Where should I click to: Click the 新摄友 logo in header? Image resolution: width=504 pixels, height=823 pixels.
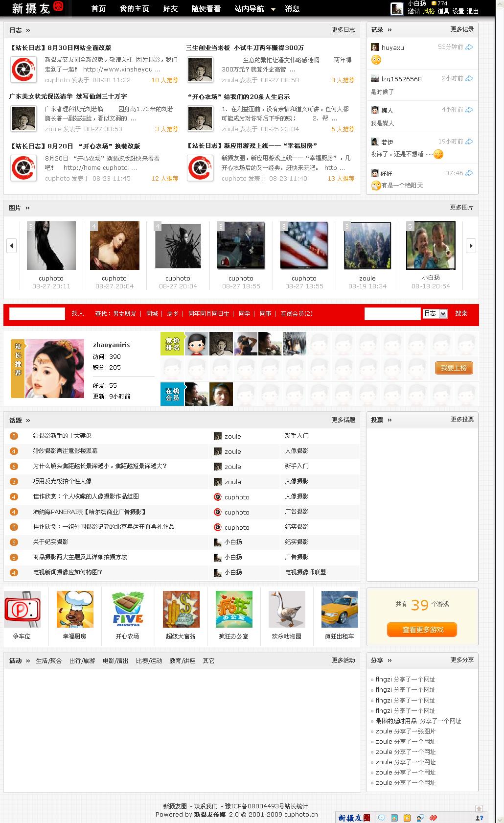[38, 8]
